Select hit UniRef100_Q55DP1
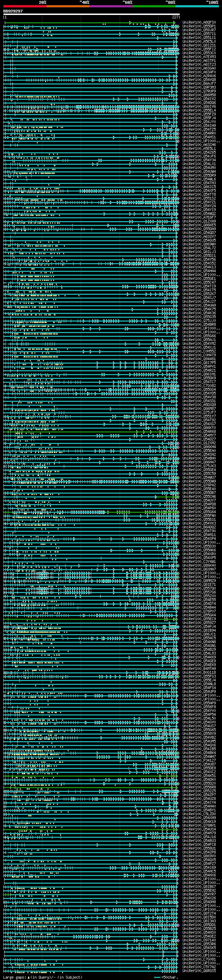 [199, 26]
